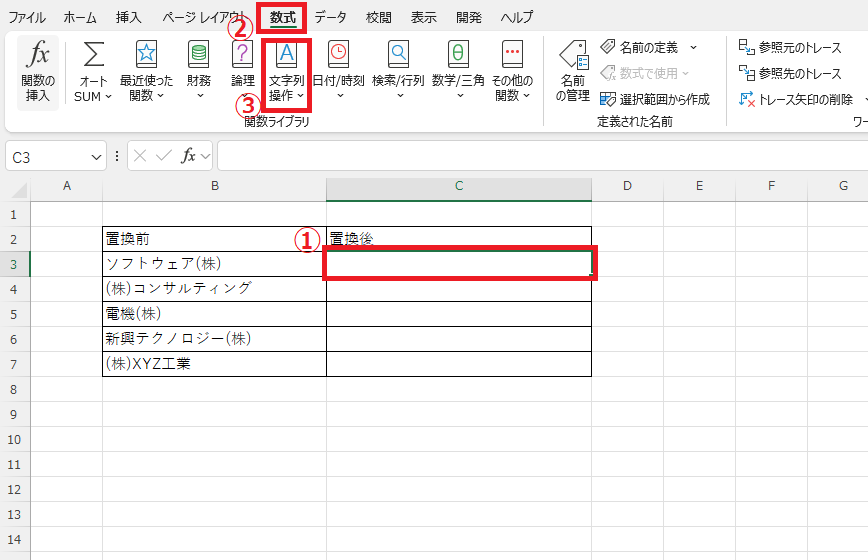Click Trace Precedents (参照元のトレース)
Image resolution: width=868 pixels, height=560 pixels.
[790, 47]
